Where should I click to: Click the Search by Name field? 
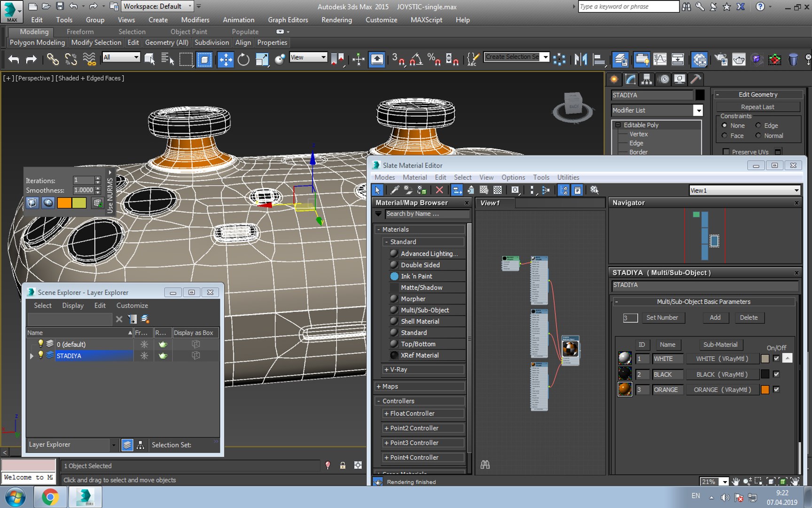[x=427, y=214]
